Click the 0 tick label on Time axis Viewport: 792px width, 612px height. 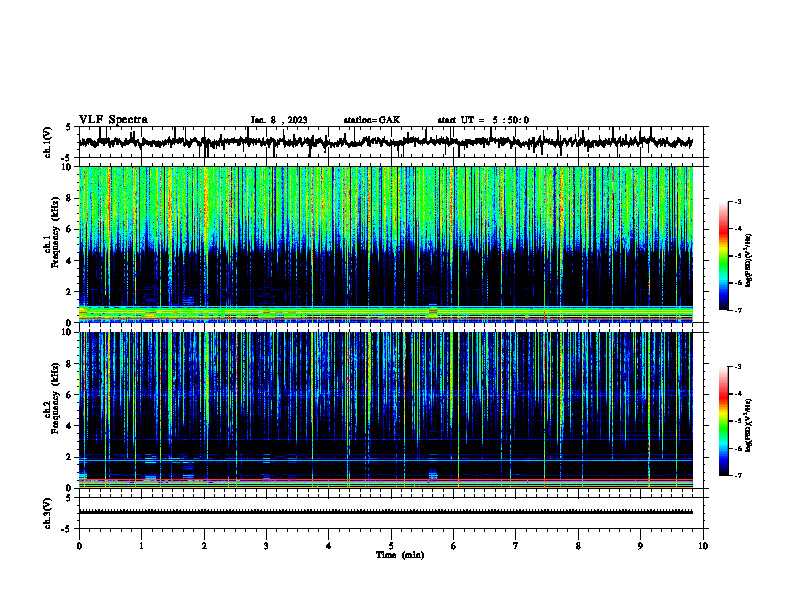click(x=79, y=546)
